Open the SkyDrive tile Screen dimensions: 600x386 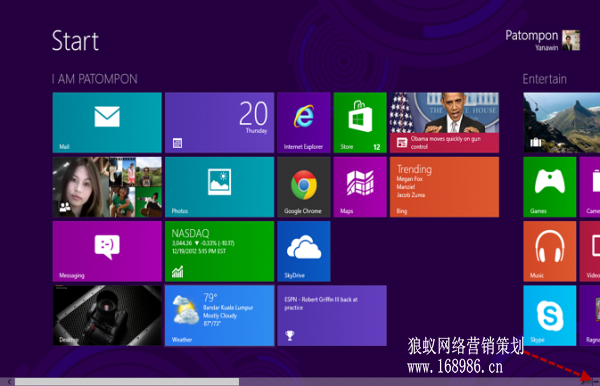[x=304, y=251]
